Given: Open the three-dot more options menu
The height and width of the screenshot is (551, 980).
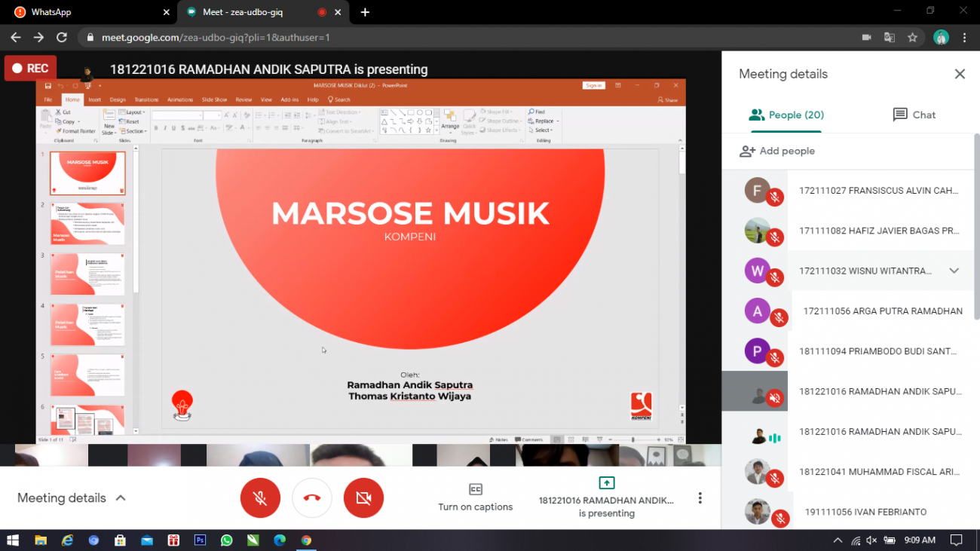Looking at the screenshot, I should point(700,498).
